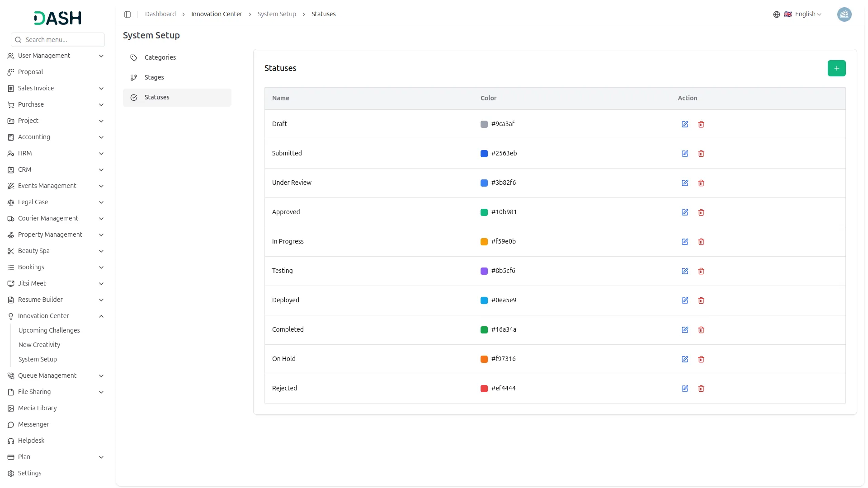This screenshot has height=488, width=868.
Task: Click the In Progress orange color swatch
Action: coord(484,242)
